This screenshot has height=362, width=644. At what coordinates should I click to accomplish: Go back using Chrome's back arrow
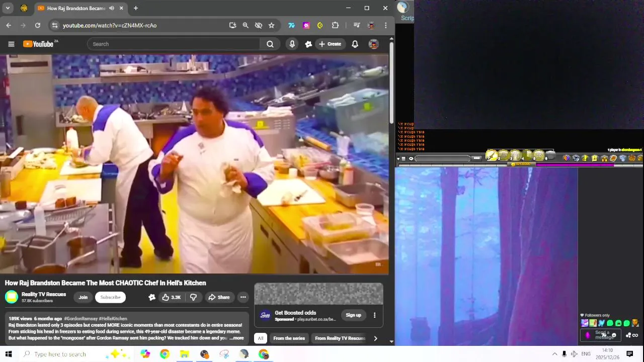9,25
